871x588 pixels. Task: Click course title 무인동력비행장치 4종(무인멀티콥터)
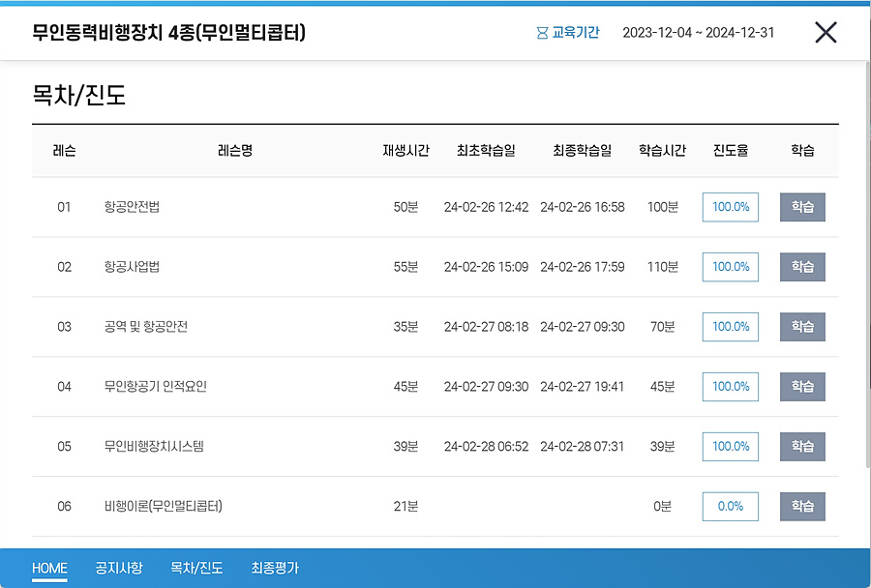pos(168,33)
